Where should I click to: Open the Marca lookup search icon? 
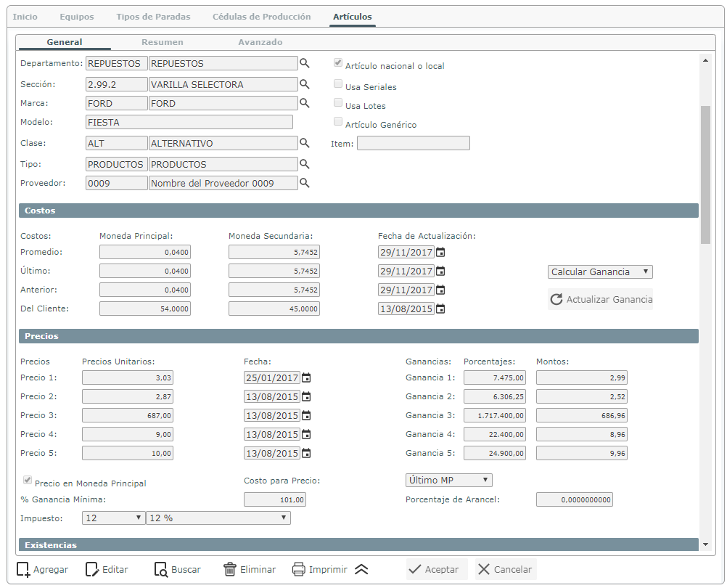tap(304, 103)
